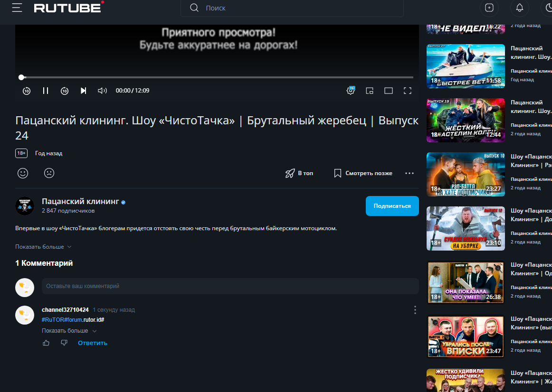Image resolution: width=552 pixels, height=392 pixels.
Task: Open the upload video icon
Action: (489, 8)
